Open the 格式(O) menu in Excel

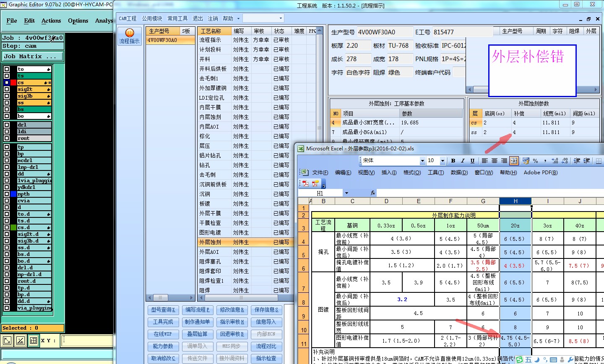click(x=412, y=173)
